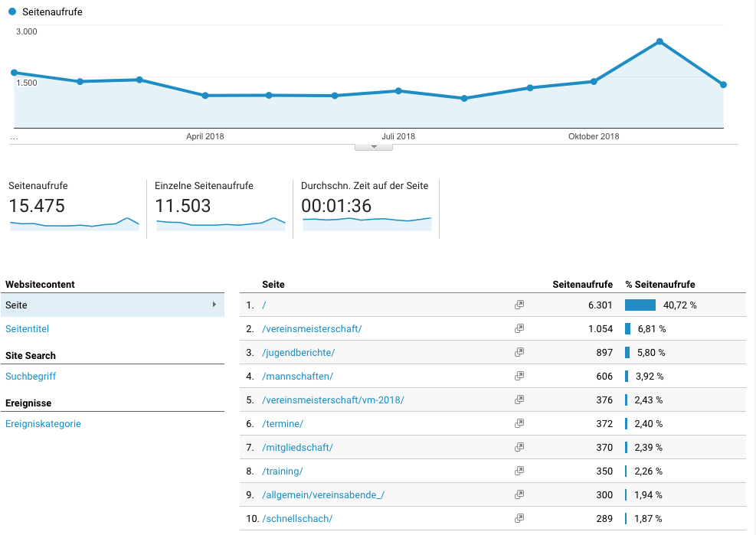756x535 pixels.
Task: Open the /vereinsmeisterschaft/vm-2018/ page link
Action: [333, 400]
